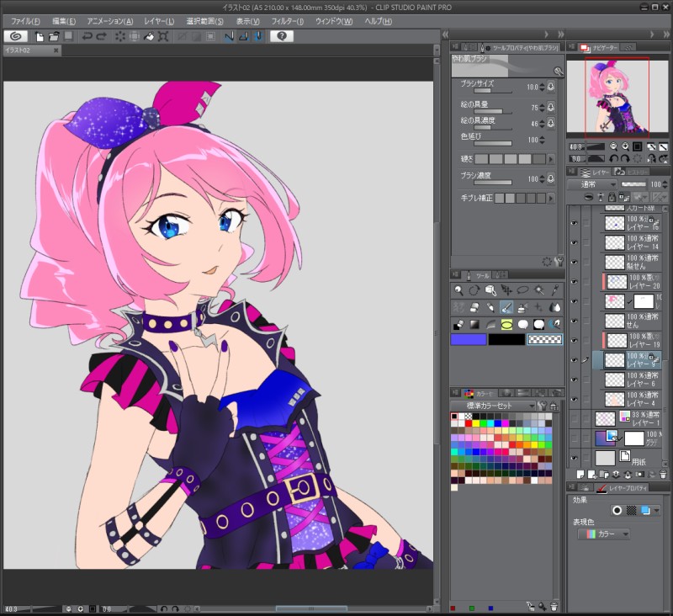Toggle Clip to Layer Below icon
The height and width of the screenshot is (616, 673).
coord(589,197)
